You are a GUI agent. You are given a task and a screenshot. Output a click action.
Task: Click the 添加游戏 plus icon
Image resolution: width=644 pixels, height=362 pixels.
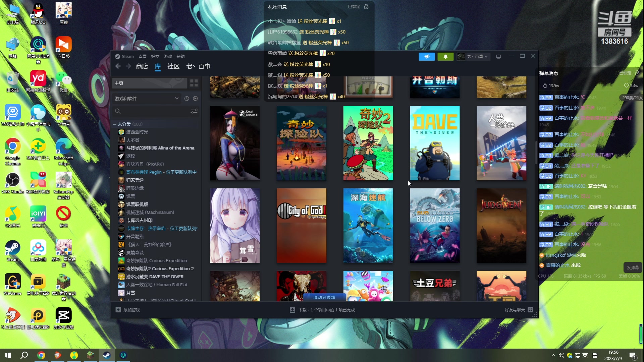click(118, 310)
